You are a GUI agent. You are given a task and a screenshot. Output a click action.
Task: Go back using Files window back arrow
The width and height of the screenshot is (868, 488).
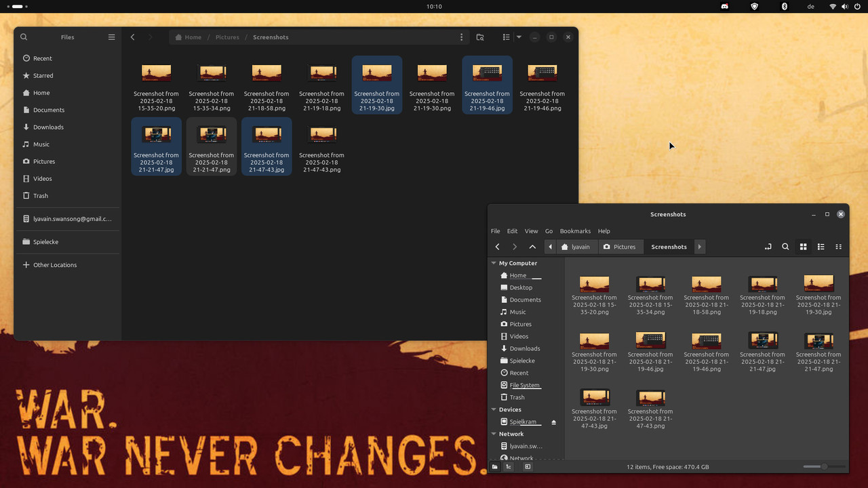[x=133, y=37]
